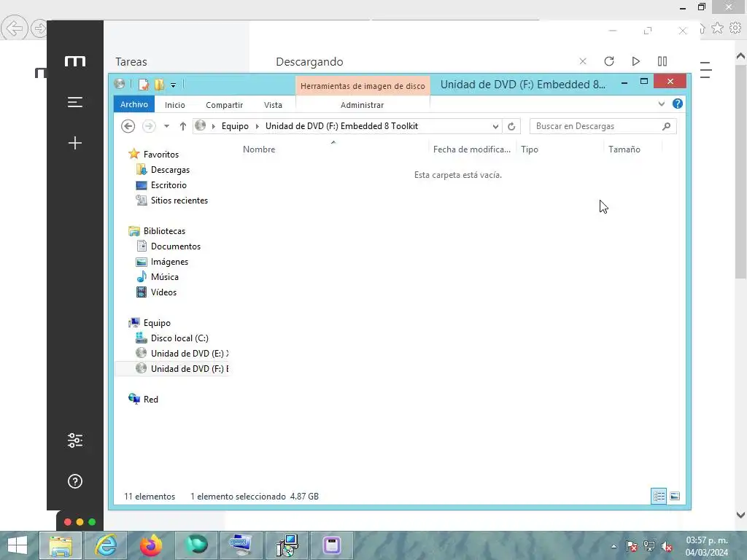The height and width of the screenshot is (560, 747).
Task: Pause downloads with the pause icon
Action: pos(662,61)
